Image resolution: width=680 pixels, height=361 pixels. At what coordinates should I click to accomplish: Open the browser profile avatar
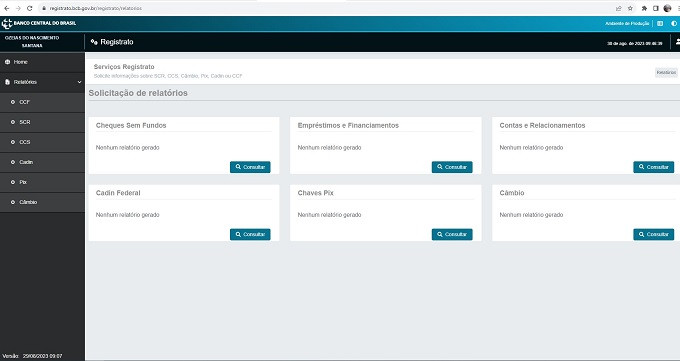click(x=667, y=8)
